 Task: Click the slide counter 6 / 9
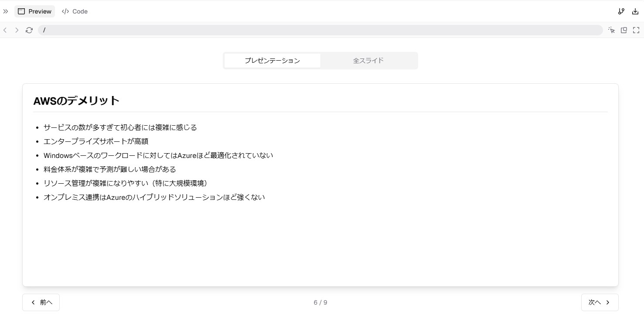tap(320, 302)
